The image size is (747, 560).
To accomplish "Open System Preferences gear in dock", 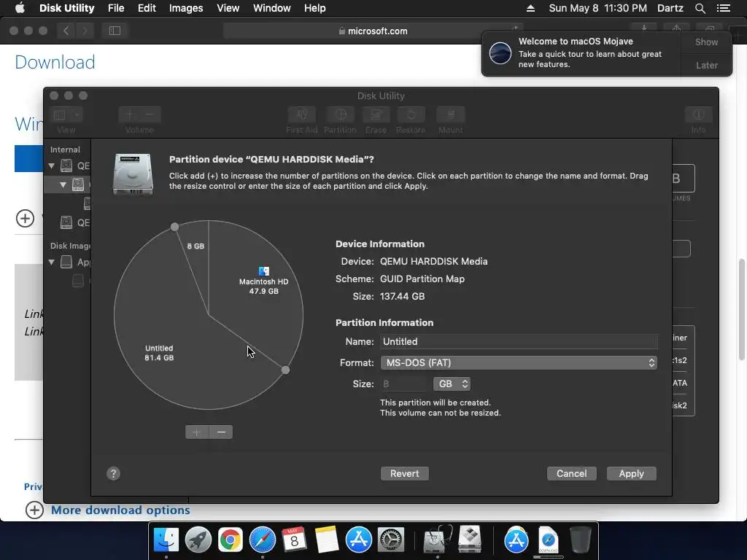I will pos(391,540).
